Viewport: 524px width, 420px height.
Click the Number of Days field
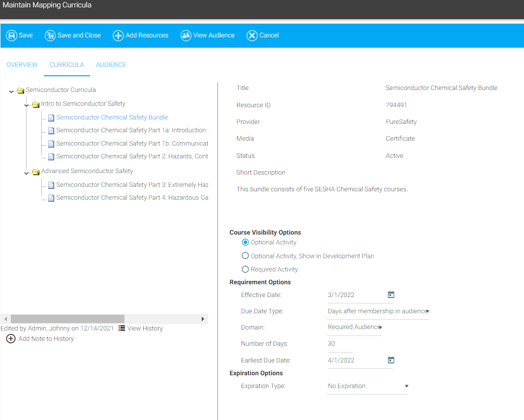point(340,343)
